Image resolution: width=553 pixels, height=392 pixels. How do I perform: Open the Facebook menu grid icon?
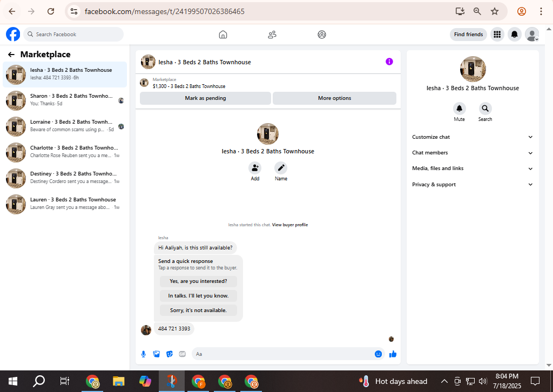[x=497, y=34]
